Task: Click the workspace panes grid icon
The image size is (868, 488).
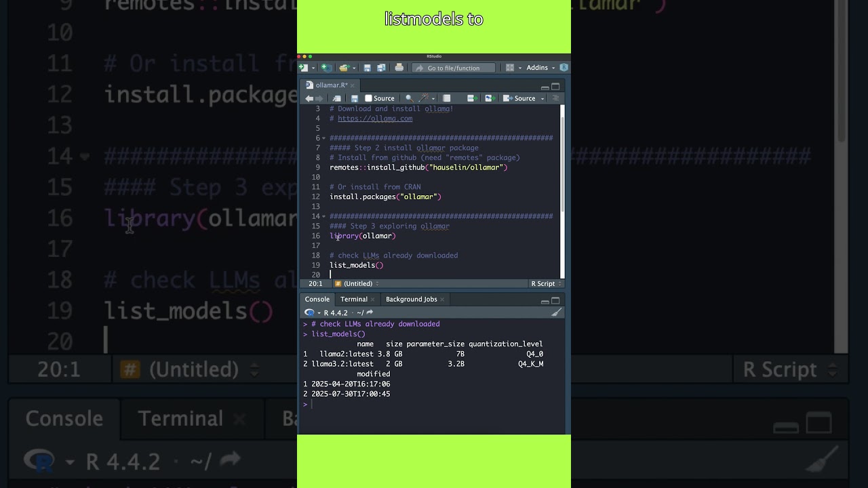Action: tap(510, 68)
